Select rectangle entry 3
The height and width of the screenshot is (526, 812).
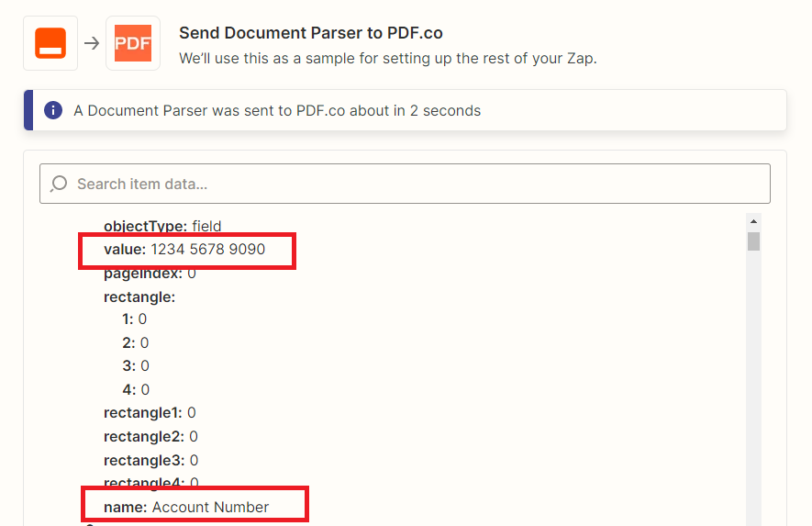coord(136,366)
